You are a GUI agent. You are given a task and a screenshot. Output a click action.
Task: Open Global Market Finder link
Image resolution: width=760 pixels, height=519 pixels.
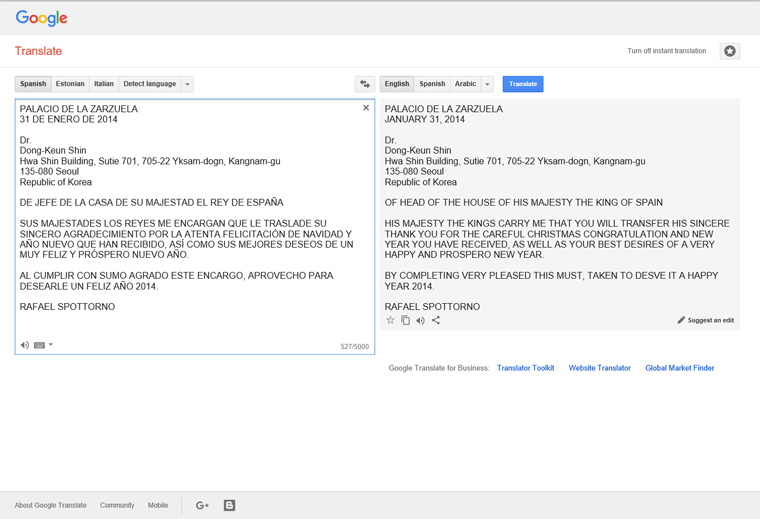(680, 368)
